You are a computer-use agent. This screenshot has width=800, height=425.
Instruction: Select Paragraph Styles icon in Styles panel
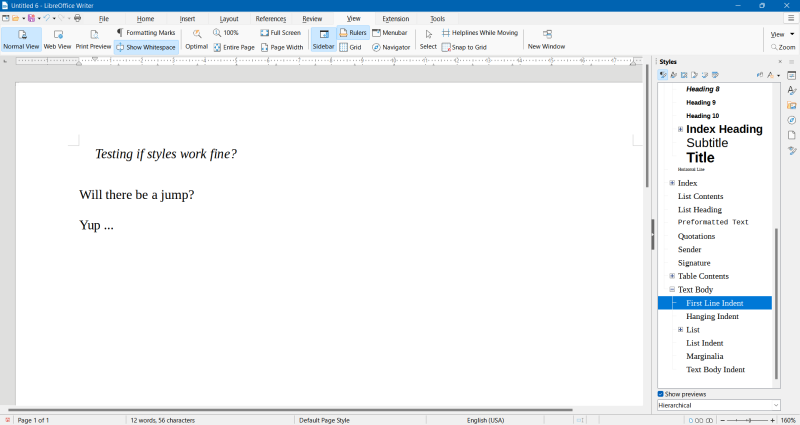662,75
